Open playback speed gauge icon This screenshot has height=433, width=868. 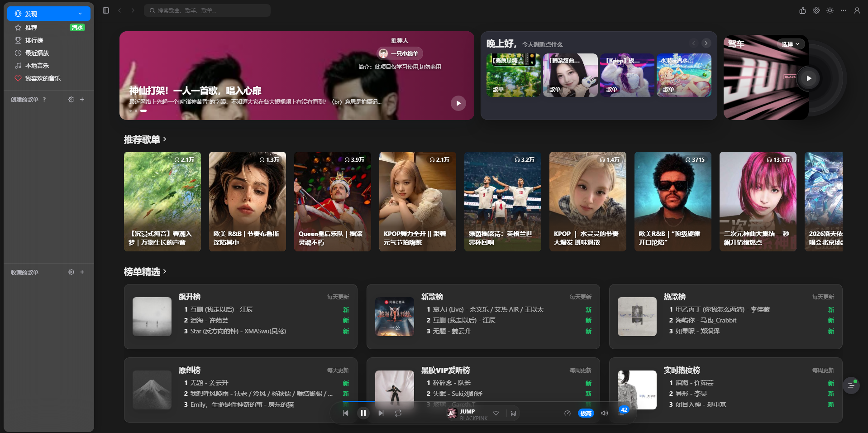(568, 413)
